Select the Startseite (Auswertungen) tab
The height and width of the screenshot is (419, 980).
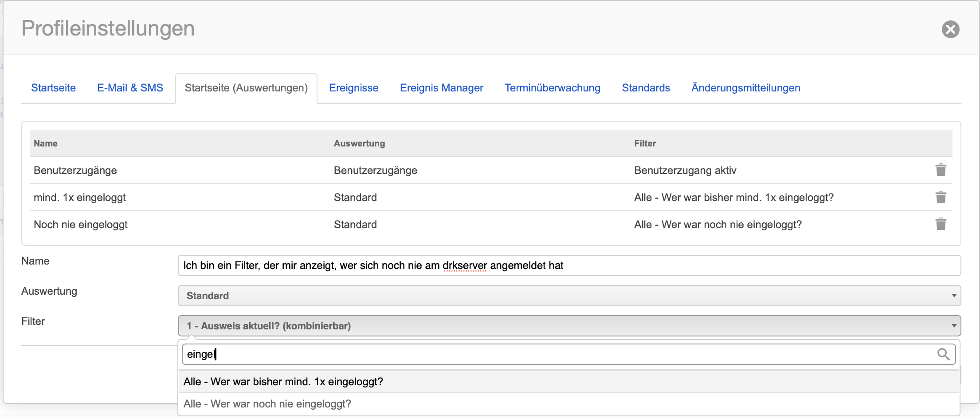[x=246, y=88]
